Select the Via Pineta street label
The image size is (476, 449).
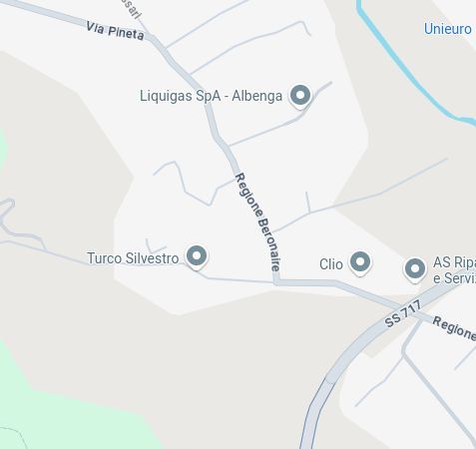[x=115, y=31]
